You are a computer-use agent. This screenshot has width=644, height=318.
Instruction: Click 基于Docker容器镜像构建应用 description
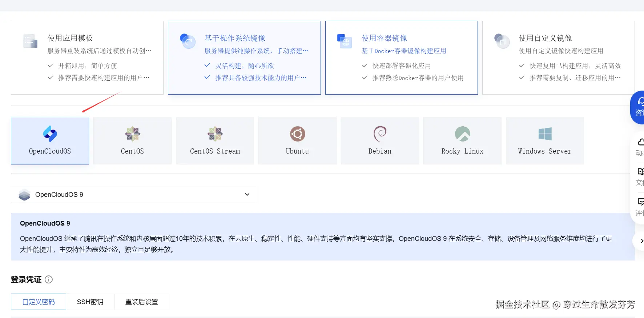(x=404, y=51)
